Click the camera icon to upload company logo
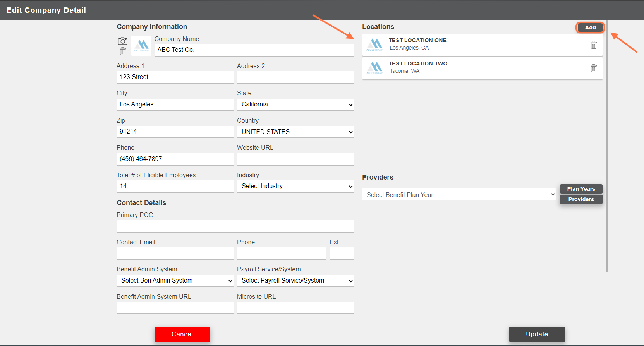This screenshot has height=346, width=644. [x=123, y=41]
